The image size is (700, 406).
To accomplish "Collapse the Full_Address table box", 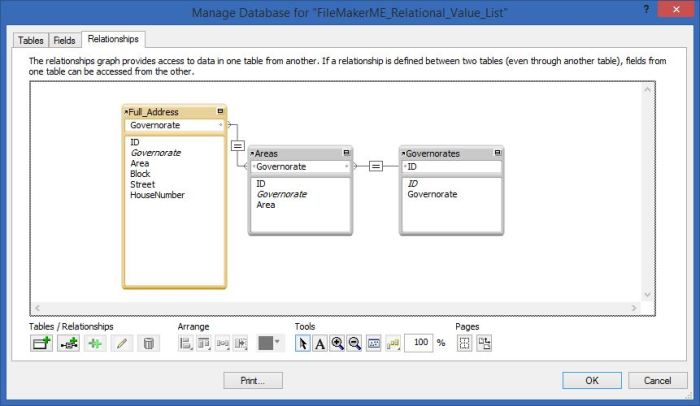I will [x=220, y=111].
